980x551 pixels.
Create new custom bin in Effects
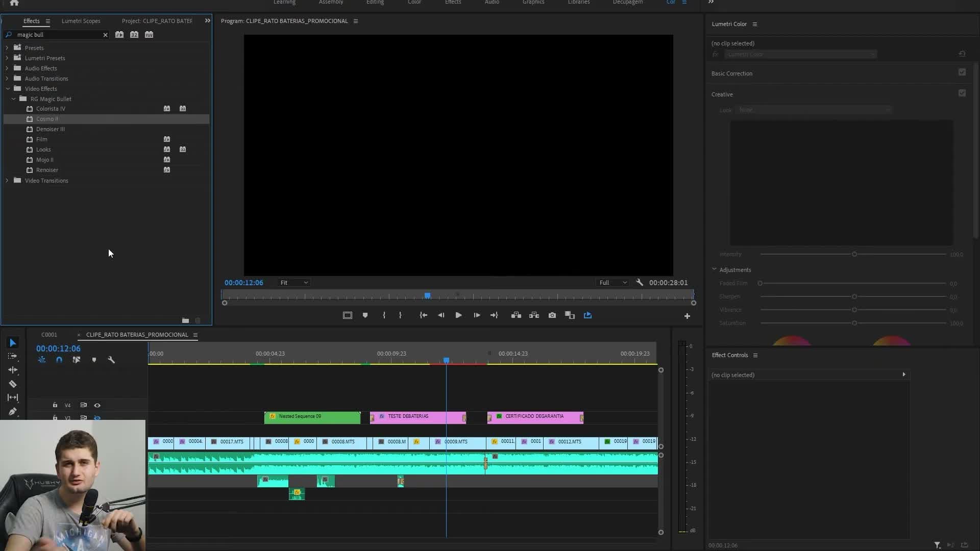pyautogui.click(x=185, y=320)
